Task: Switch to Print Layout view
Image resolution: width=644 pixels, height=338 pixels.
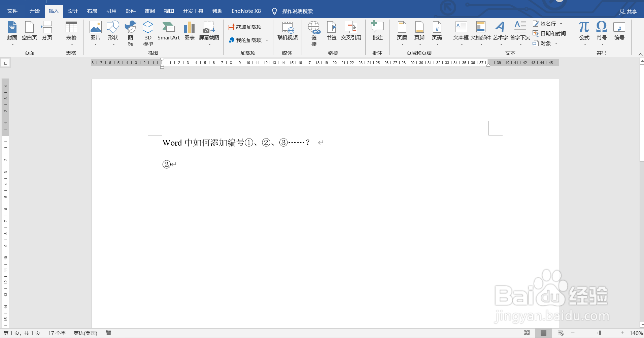Action: coord(543,333)
